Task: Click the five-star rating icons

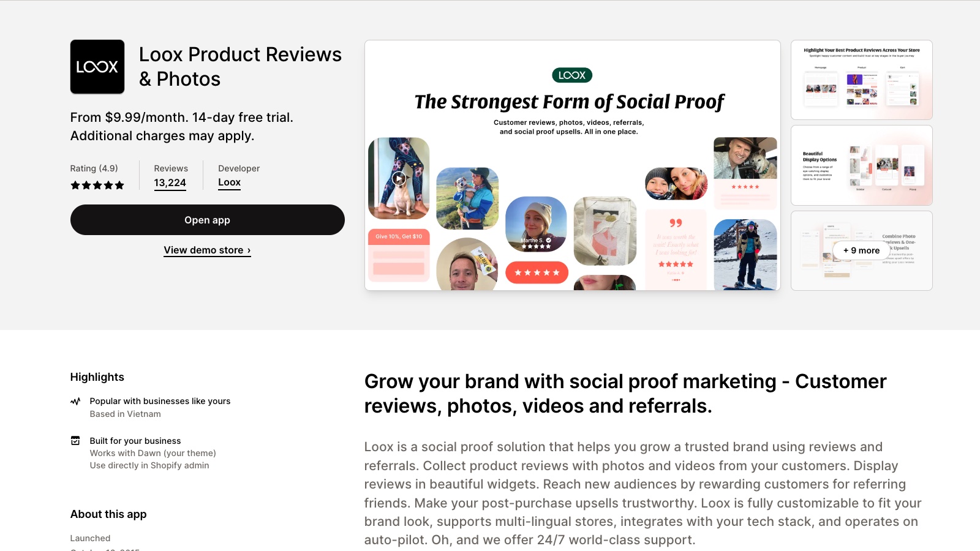Action: click(97, 185)
